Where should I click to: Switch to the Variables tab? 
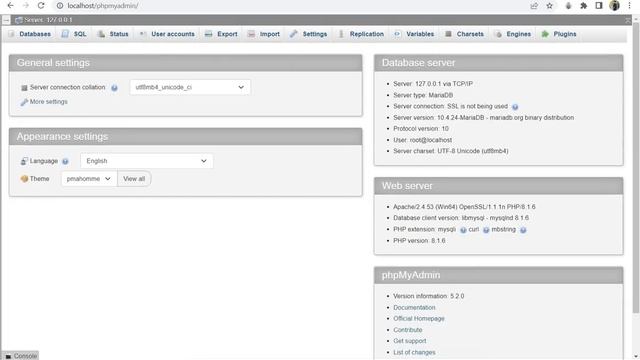click(x=414, y=34)
